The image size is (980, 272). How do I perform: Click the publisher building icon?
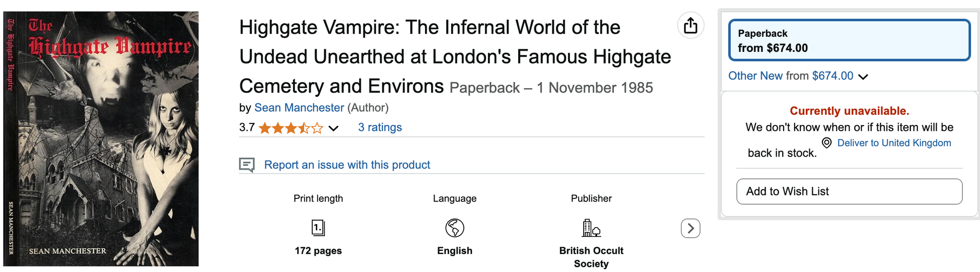591,228
